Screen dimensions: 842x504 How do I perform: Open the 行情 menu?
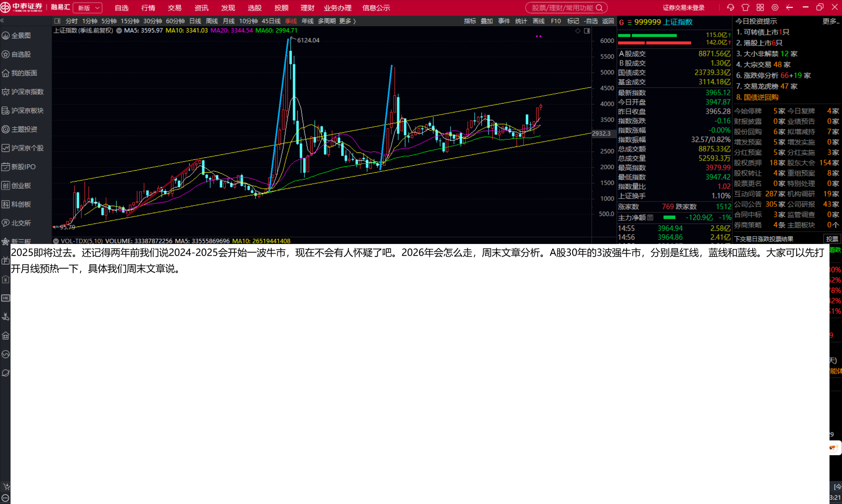pos(148,8)
